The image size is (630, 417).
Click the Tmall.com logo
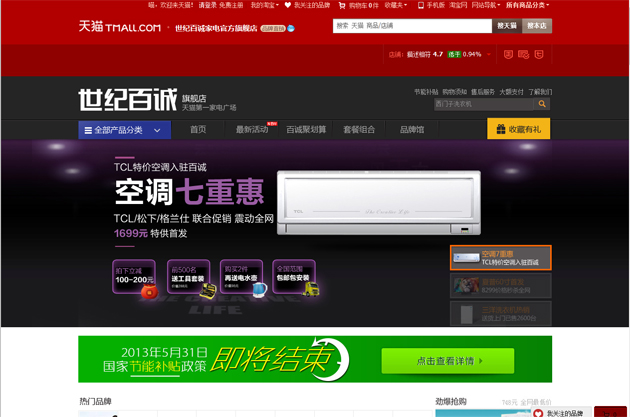pyautogui.click(x=119, y=27)
